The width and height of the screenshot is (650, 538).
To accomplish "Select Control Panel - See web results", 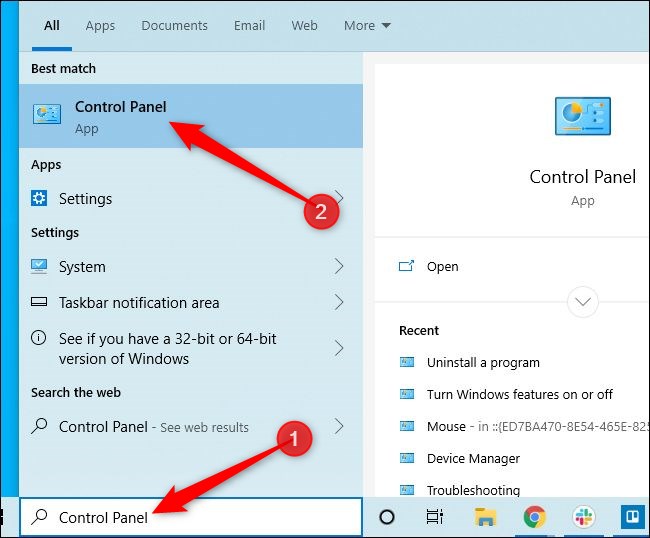I will coord(191,427).
